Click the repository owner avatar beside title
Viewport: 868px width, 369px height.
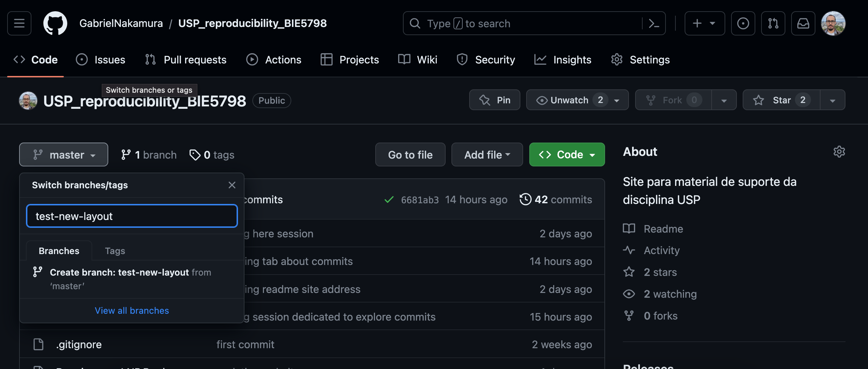pos(28,101)
